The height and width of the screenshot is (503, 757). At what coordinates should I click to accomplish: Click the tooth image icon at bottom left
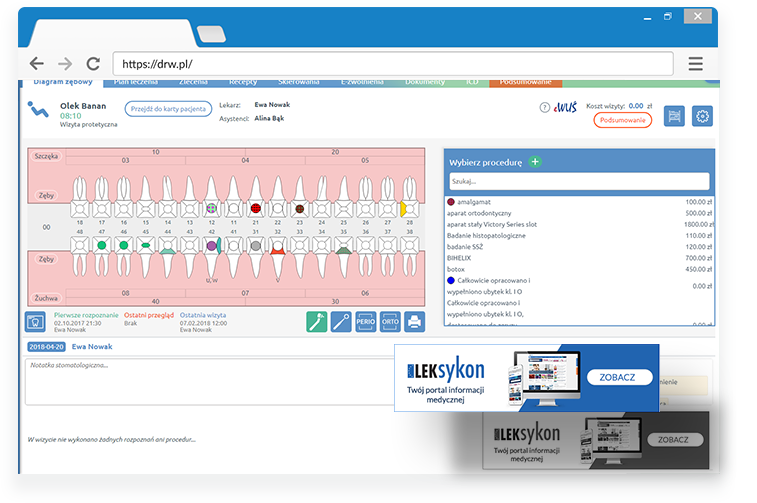(x=35, y=322)
